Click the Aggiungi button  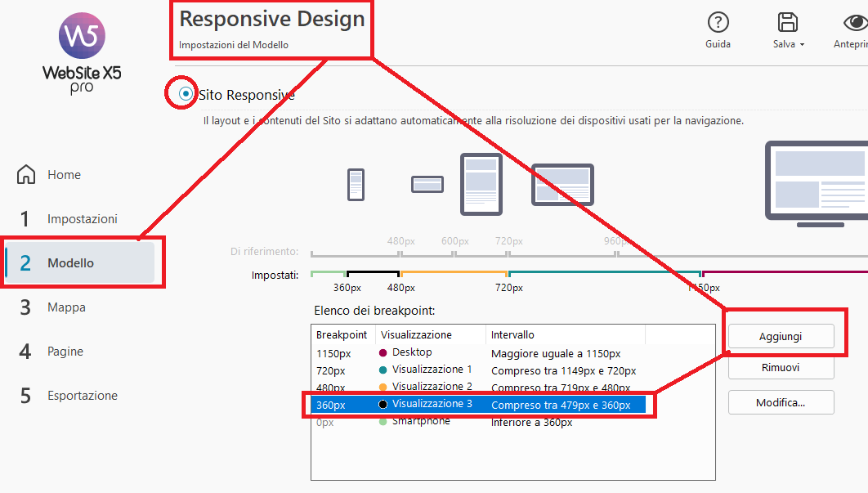click(x=781, y=336)
